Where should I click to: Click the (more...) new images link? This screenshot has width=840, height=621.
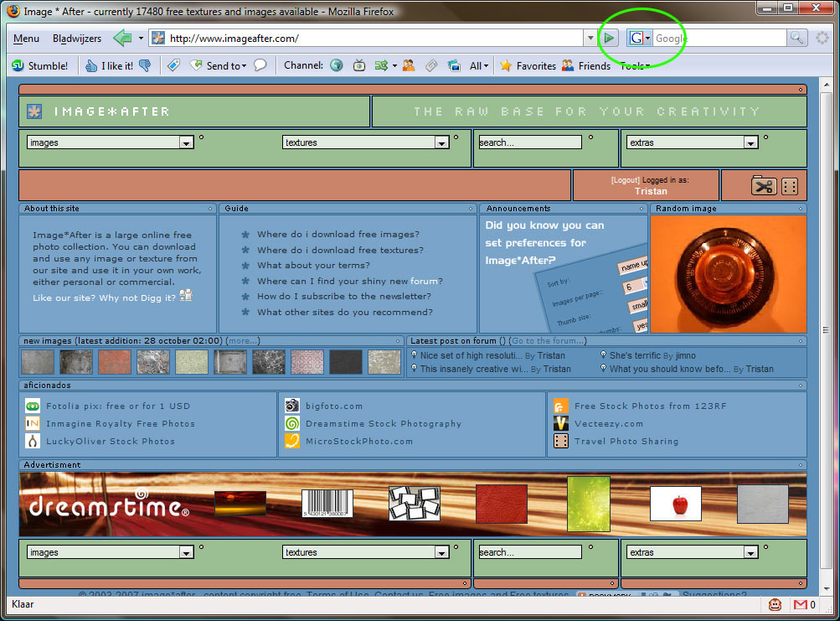(x=243, y=340)
